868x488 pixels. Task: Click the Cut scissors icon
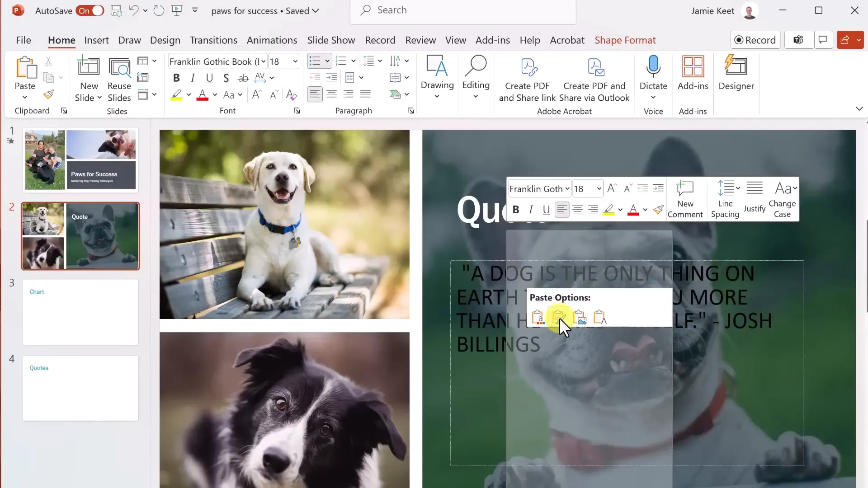click(x=48, y=61)
